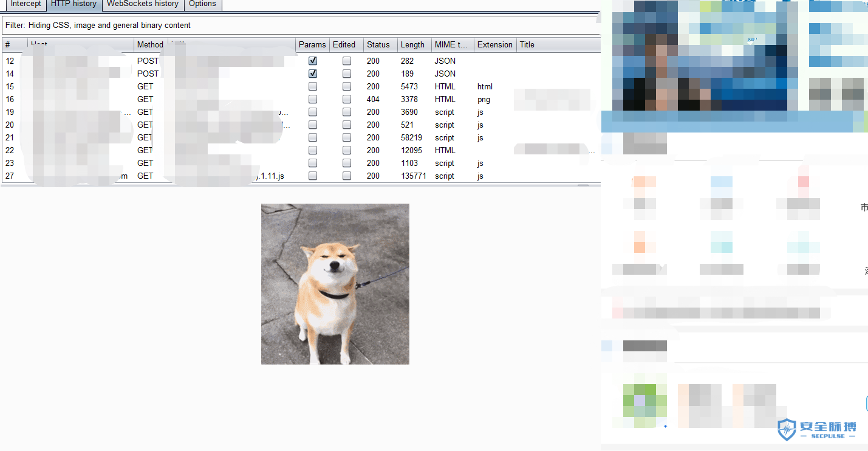This screenshot has height=451, width=868.
Task: Toggle Edited checkbox in request 27 row
Action: pos(347,176)
